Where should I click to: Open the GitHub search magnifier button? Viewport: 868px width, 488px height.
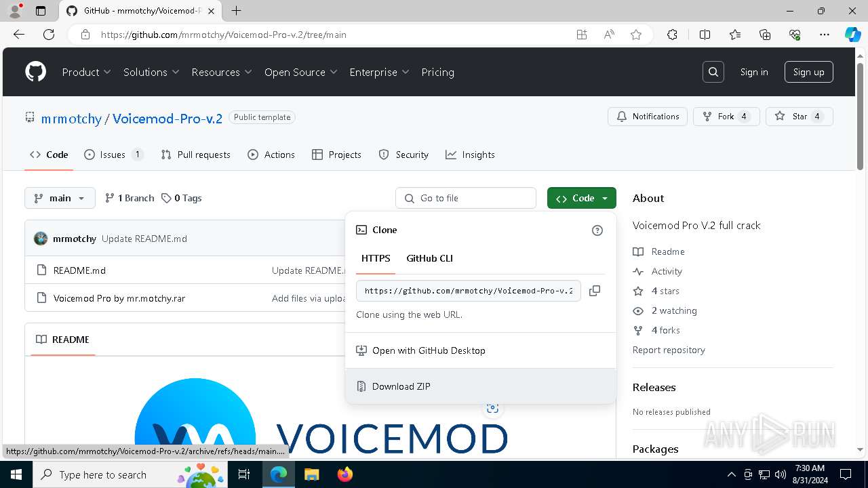713,72
